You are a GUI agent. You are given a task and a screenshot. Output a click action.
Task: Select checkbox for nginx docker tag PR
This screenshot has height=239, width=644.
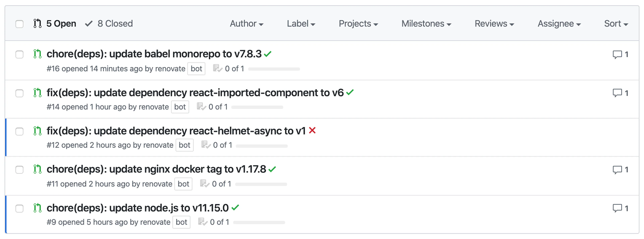point(19,170)
